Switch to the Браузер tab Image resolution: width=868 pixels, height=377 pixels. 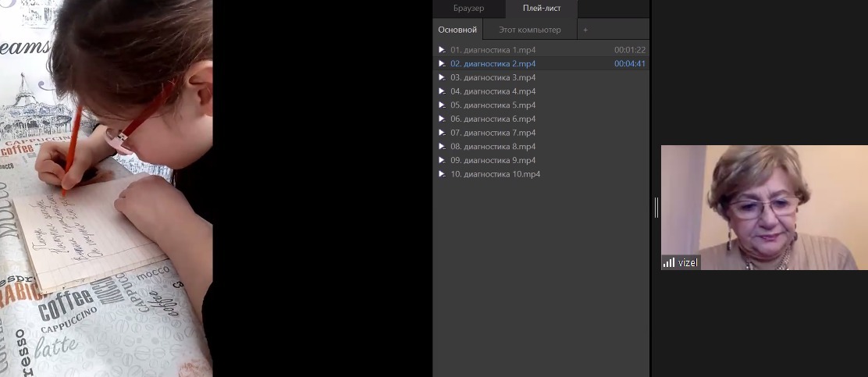[x=468, y=9]
